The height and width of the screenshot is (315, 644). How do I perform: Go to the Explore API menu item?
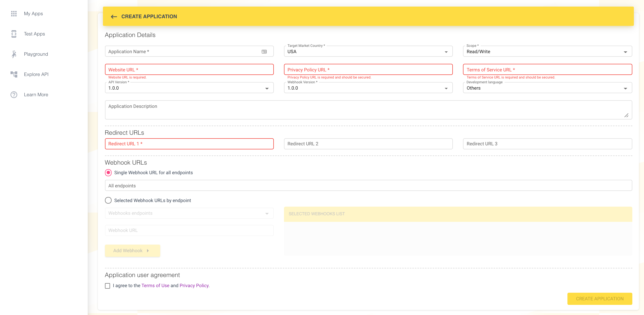tap(36, 74)
